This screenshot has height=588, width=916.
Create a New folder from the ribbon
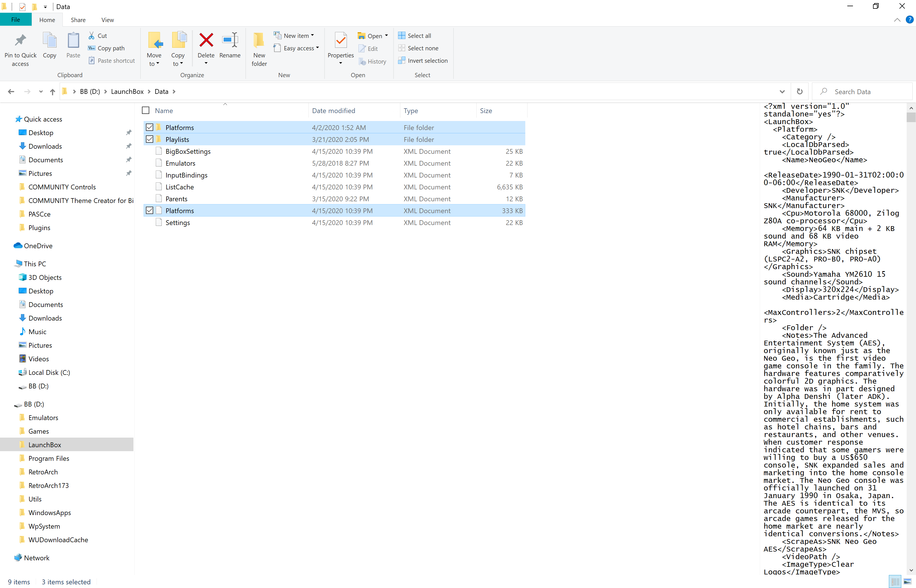click(x=259, y=49)
